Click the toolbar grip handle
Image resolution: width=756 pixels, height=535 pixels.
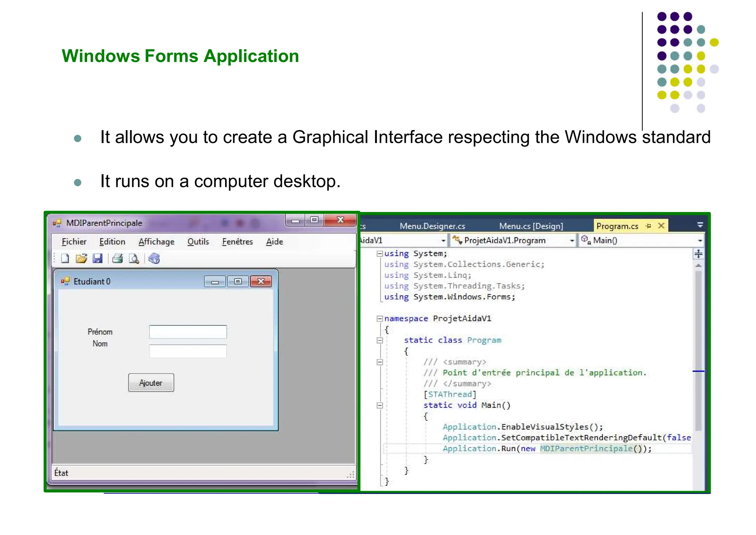point(55,258)
